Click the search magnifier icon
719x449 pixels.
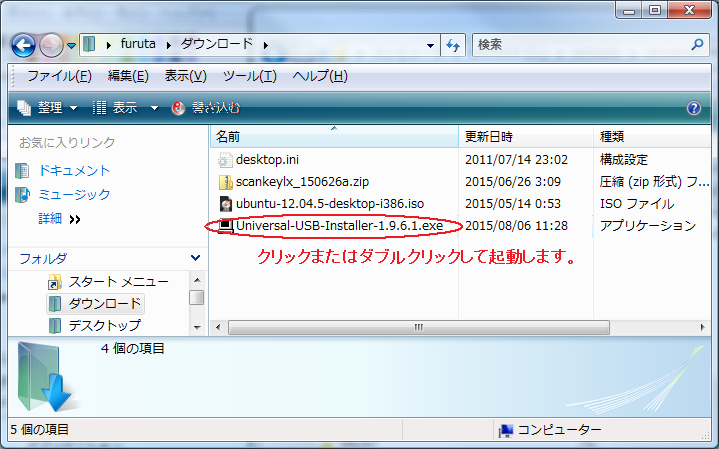pyautogui.click(x=698, y=45)
